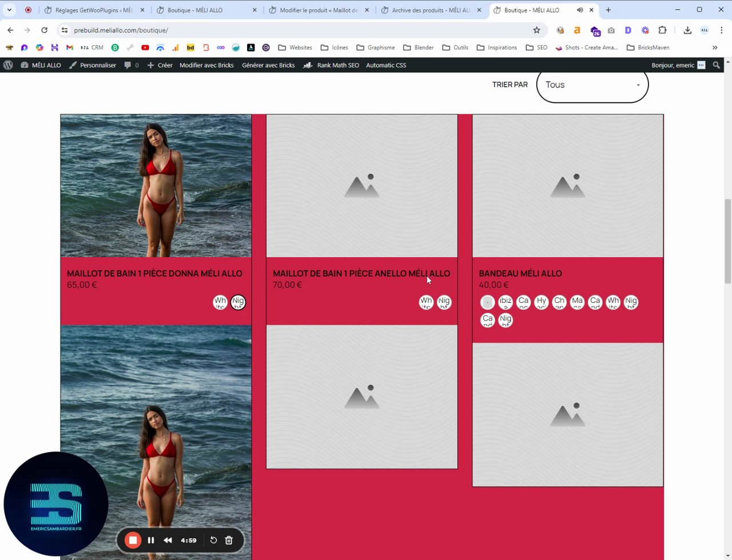Open the Chrome three-dot menu
The image size is (732, 560).
pos(722,30)
